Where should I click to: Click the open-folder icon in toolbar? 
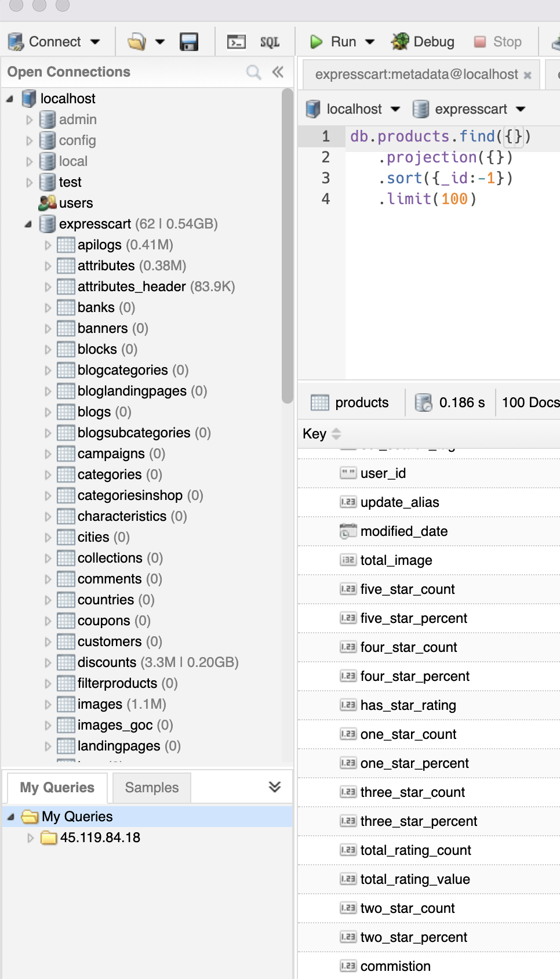(137, 42)
